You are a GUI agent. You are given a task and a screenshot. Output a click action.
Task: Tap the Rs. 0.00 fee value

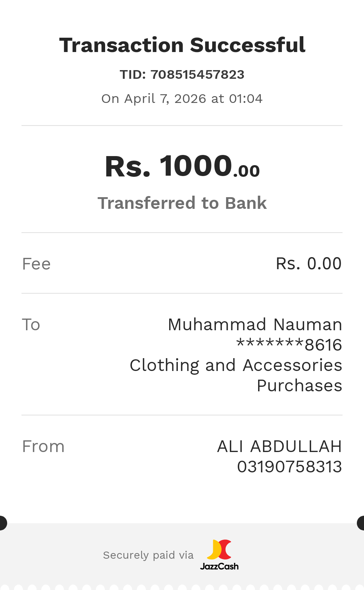309,264
